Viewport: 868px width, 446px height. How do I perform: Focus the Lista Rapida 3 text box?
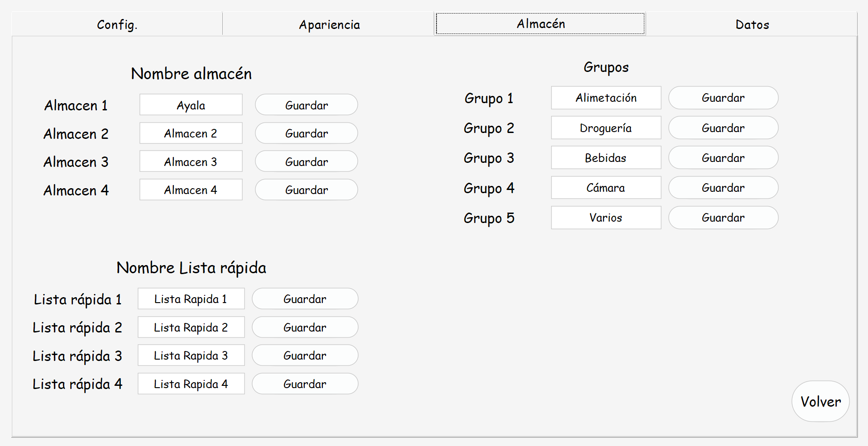click(x=191, y=355)
